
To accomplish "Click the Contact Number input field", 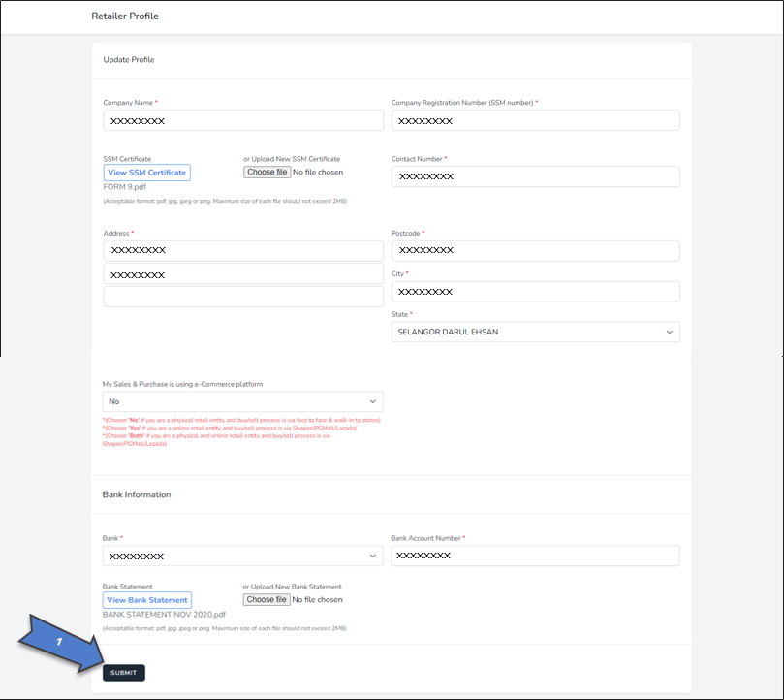I will [535, 176].
